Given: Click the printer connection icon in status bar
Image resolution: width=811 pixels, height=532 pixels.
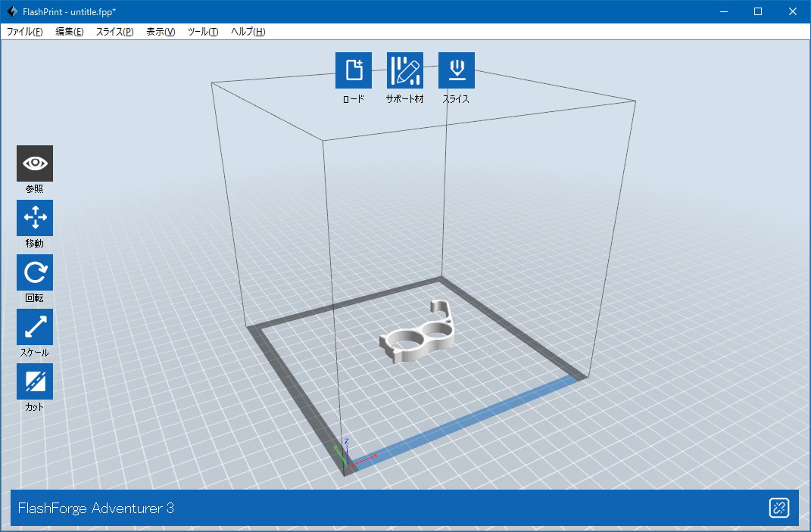Looking at the screenshot, I should coord(779,508).
